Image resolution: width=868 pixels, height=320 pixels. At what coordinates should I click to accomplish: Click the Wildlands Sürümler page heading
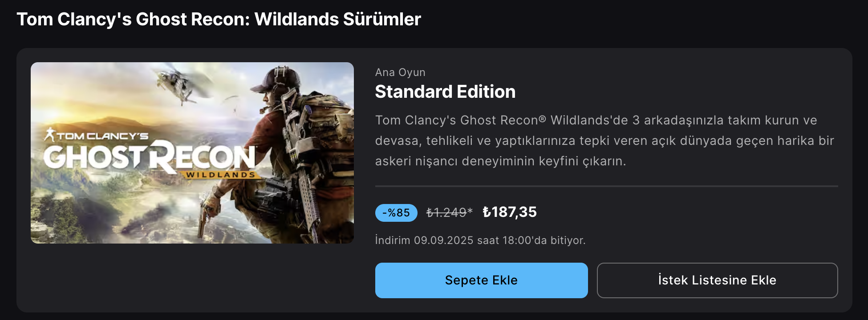pyautogui.click(x=219, y=20)
